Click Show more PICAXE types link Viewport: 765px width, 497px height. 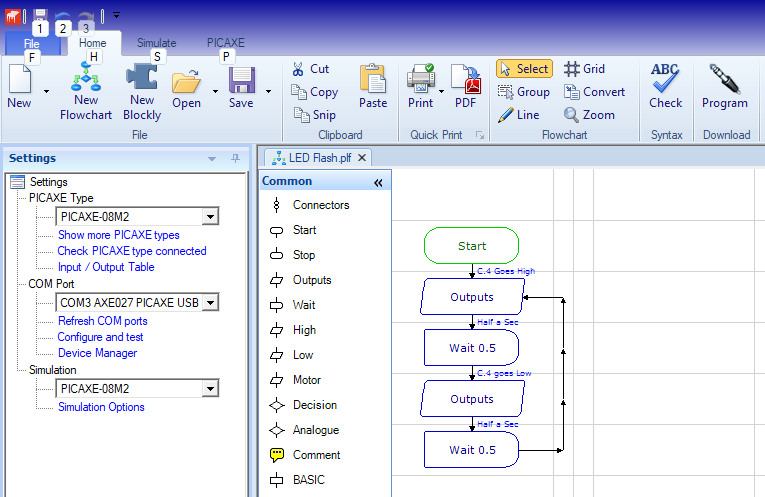[x=118, y=235]
